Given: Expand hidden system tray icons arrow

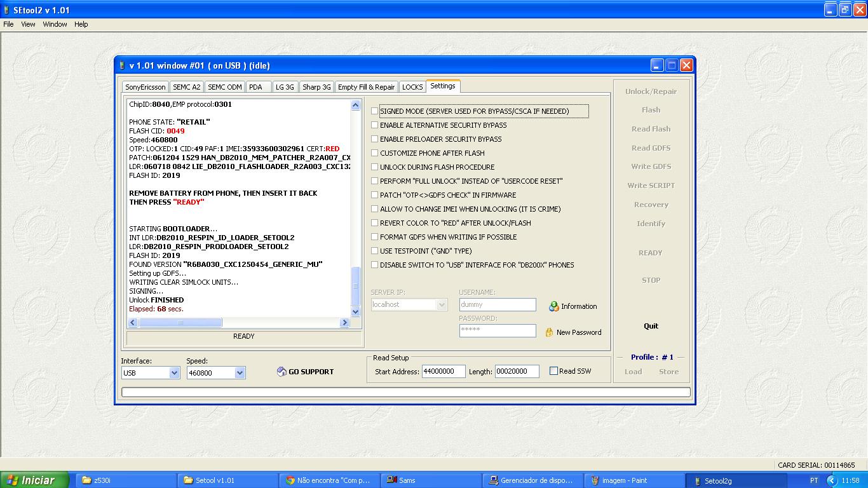Looking at the screenshot, I should pyautogui.click(x=832, y=480).
